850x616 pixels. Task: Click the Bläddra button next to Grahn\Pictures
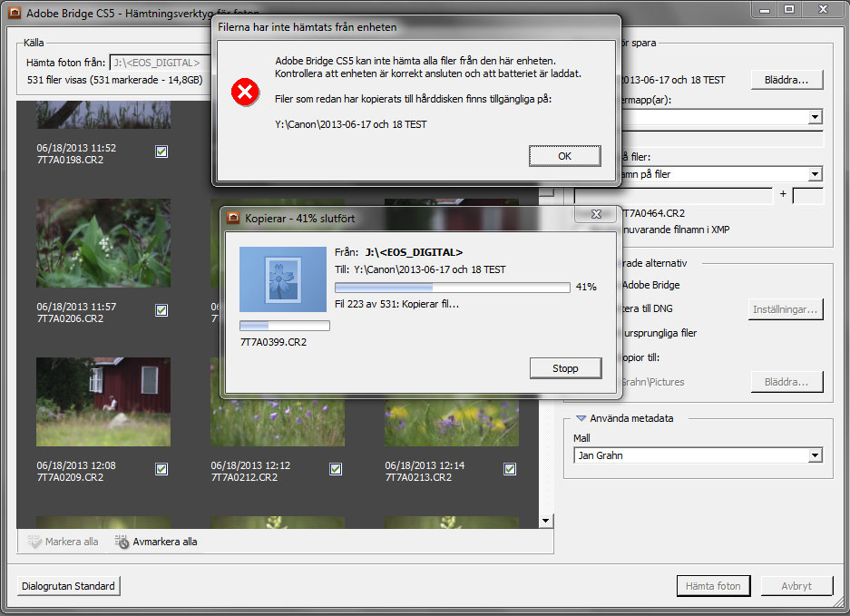pos(786,382)
